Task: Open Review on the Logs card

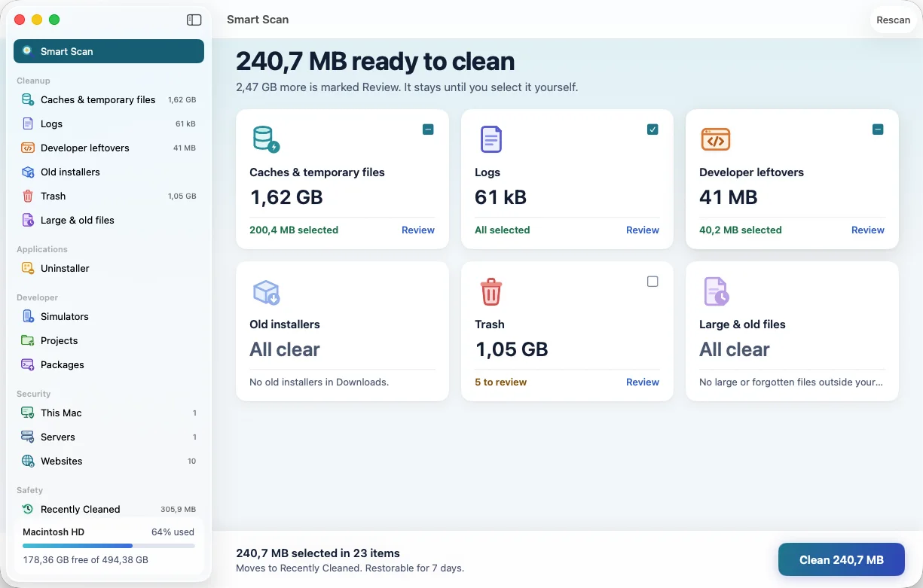Action: 643,230
